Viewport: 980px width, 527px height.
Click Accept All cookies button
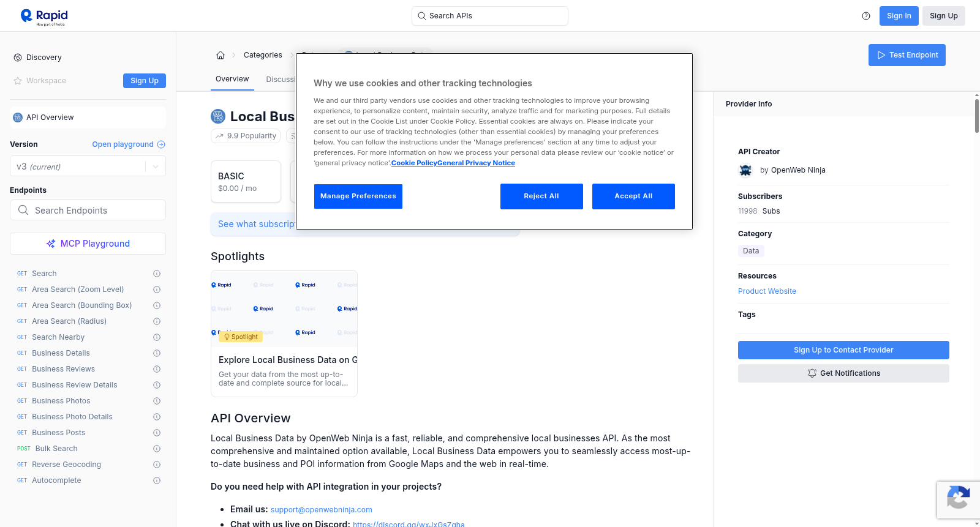633,196
